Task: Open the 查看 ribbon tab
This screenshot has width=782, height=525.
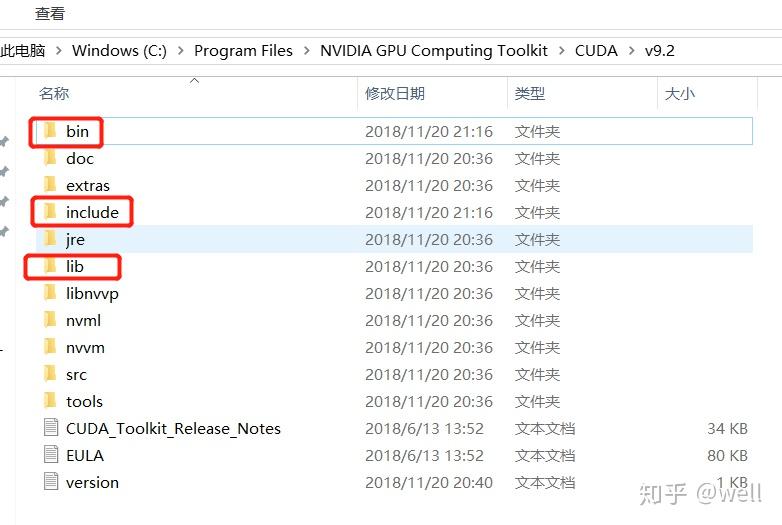Action: pos(50,13)
